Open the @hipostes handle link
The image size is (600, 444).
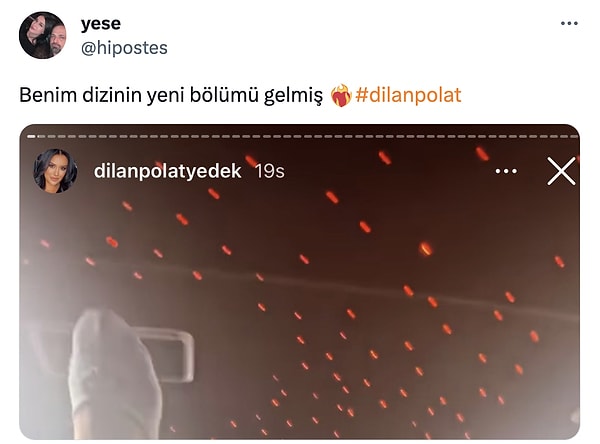[x=124, y=48]
